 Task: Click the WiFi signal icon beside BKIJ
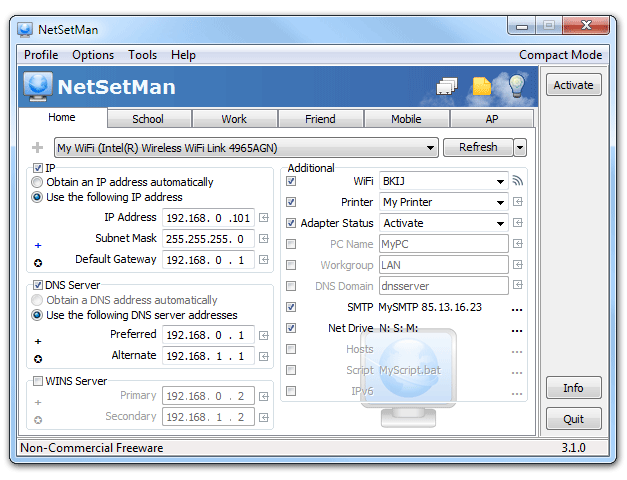[x=518, y=181]
